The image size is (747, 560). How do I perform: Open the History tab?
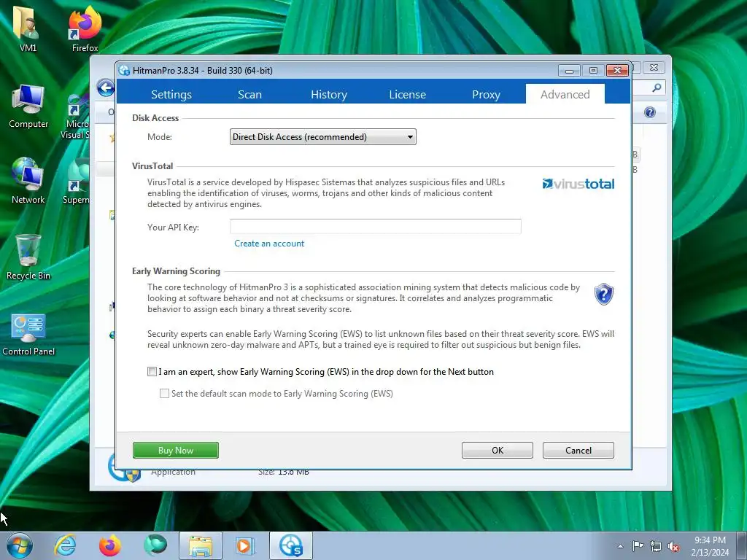point(329,94)
